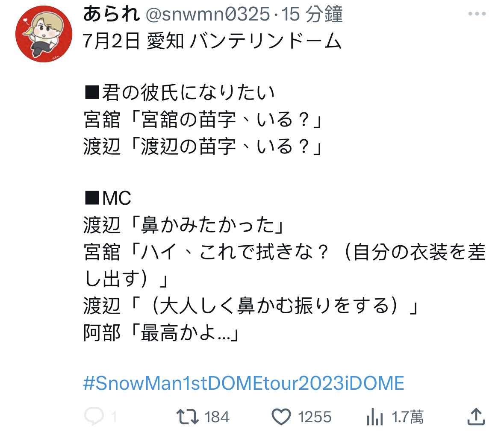Visit the @snwmn0325 handle

point(208,15)
